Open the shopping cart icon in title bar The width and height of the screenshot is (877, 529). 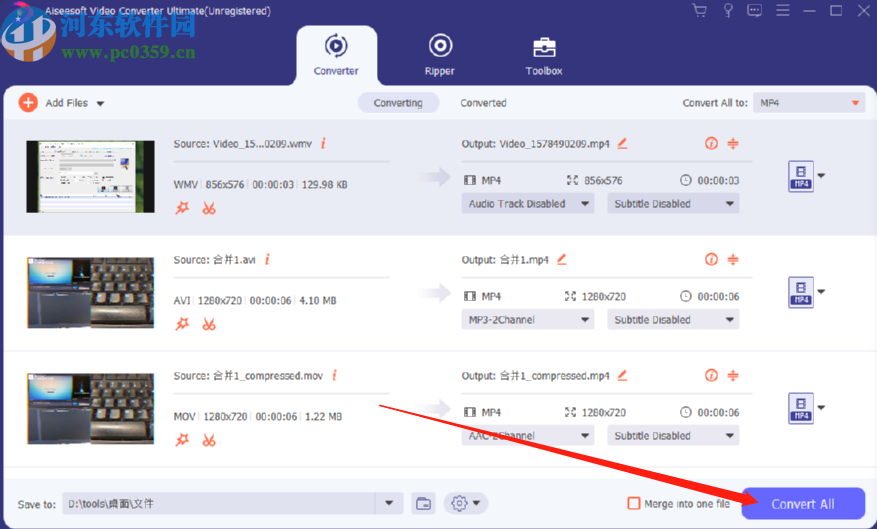click(x=699, y=11)
